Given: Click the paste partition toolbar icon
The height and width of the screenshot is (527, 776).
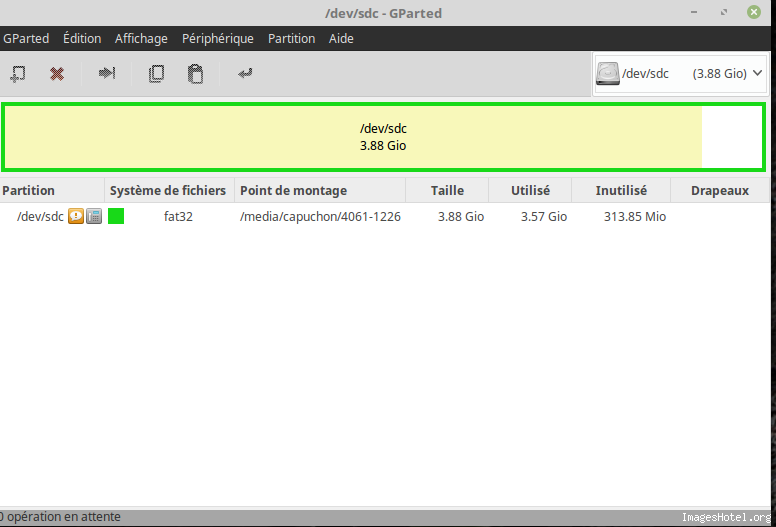Looking at the screenshot, I should tap(196, 74).
